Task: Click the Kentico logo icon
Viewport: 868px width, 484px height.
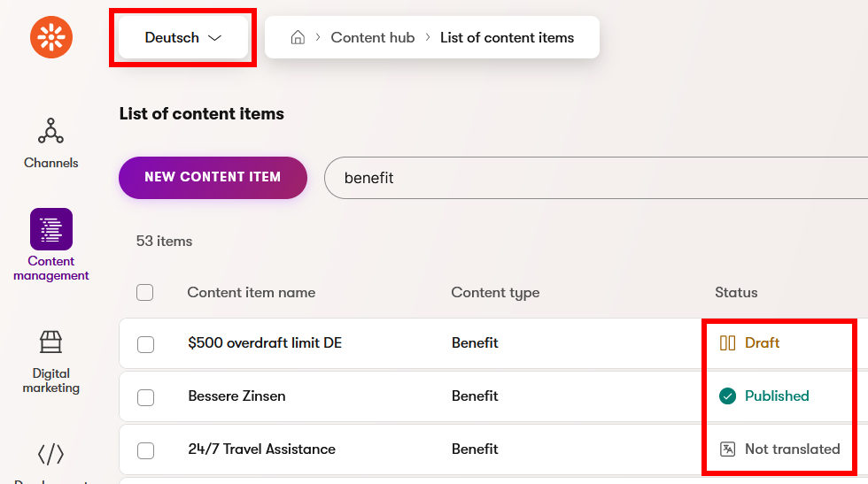Action: click(x=51, y=37)
